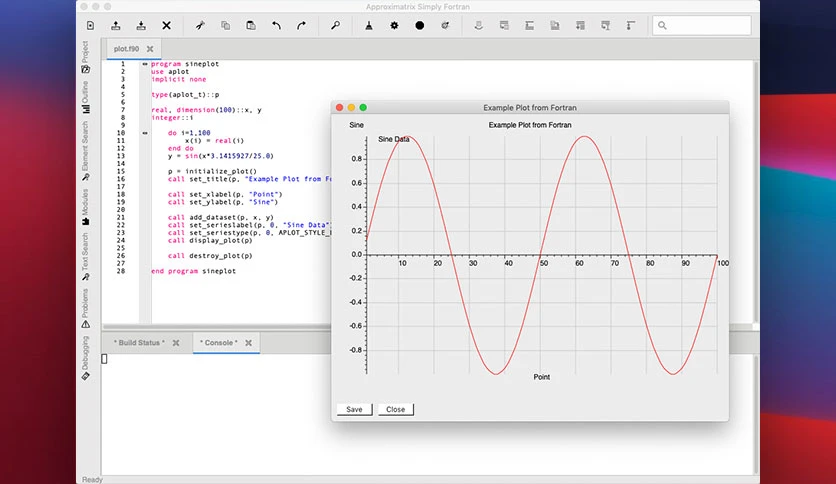This screenshot has width=836, height=484.
Task: Click the 'Sine' y-axis label
Action: pyautogui.click(x=357, y=125)
